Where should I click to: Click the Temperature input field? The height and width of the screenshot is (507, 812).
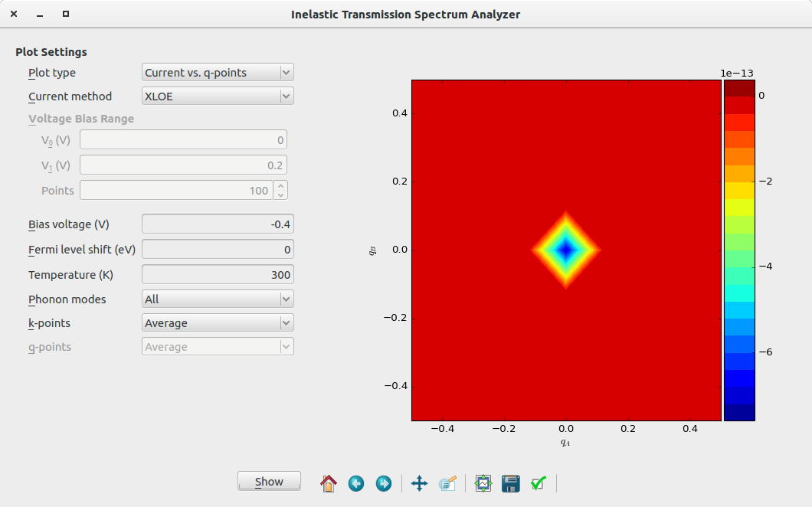[x=218, y=275]
